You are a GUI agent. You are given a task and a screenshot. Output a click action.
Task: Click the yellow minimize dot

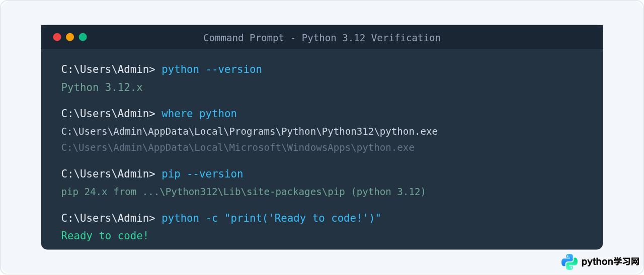[70, 37]
